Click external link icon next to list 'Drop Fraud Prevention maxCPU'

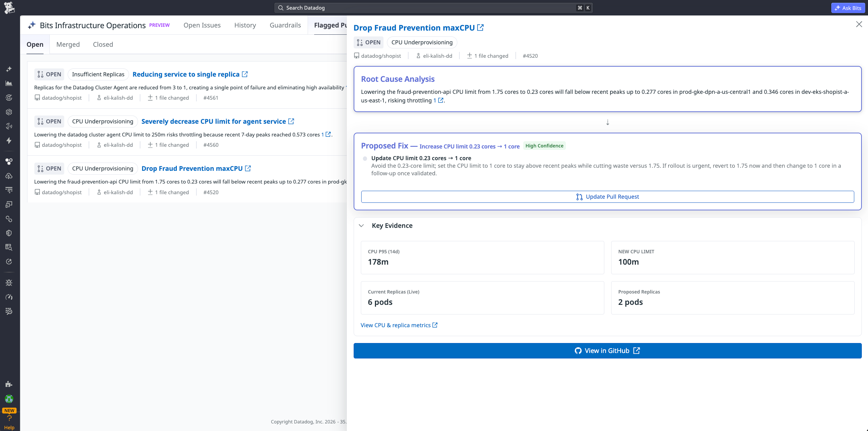tap(248, 168)
